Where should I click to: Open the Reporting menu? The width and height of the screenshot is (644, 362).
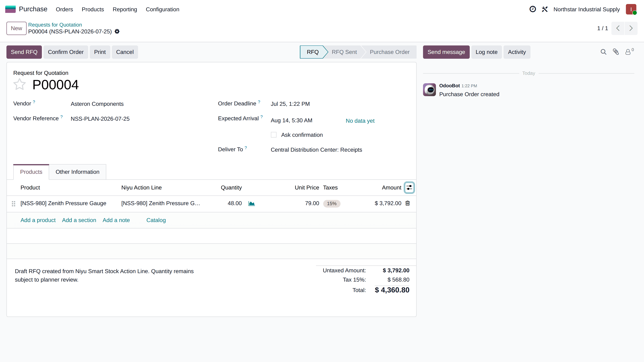(125, 9)
